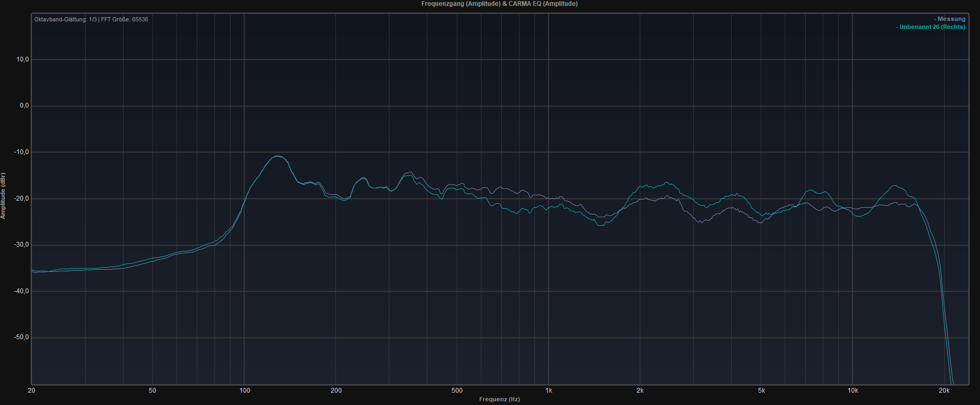
Task: Select the 10k frequency tick label
Action: pyautogui.click(x=853, y=391)
